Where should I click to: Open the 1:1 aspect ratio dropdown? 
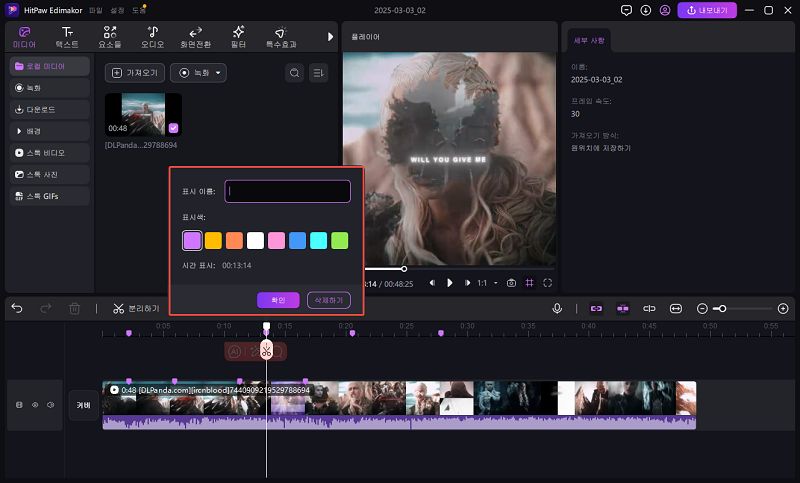coord(485,283)
